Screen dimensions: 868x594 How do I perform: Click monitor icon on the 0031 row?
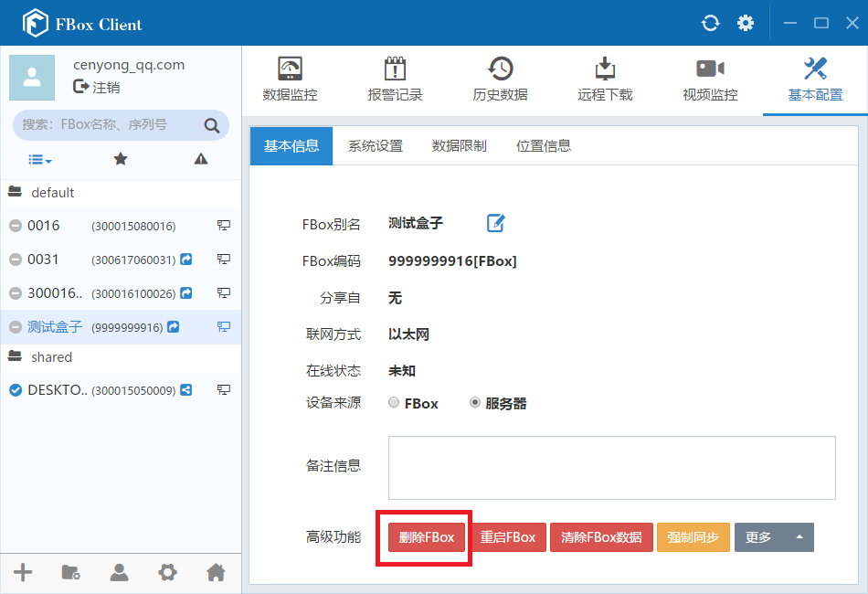pos(224,260)
